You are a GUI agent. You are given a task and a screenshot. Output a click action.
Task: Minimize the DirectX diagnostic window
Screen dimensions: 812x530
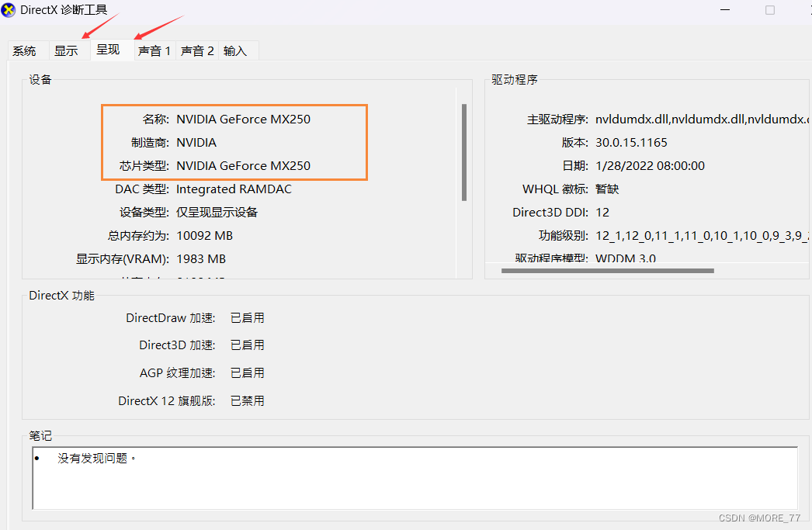(x=725, y=10)
